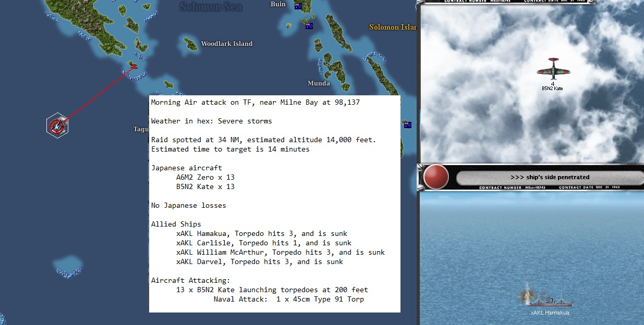Image resolution: width=644 pixels, height=325 pixels.
Task: Click the hexagonal task force marker on map
Action: pyautogui.click(x=56, y=126)
